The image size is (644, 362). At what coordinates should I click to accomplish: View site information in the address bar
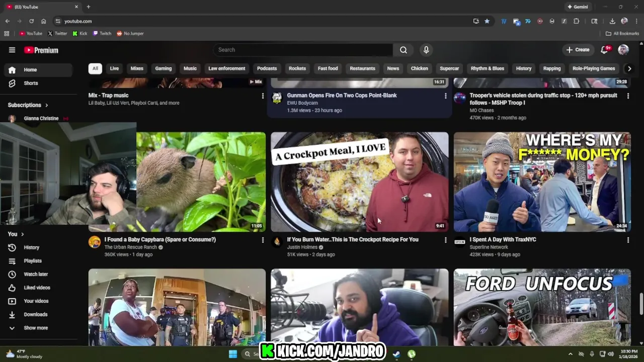(x=58, y=21)
